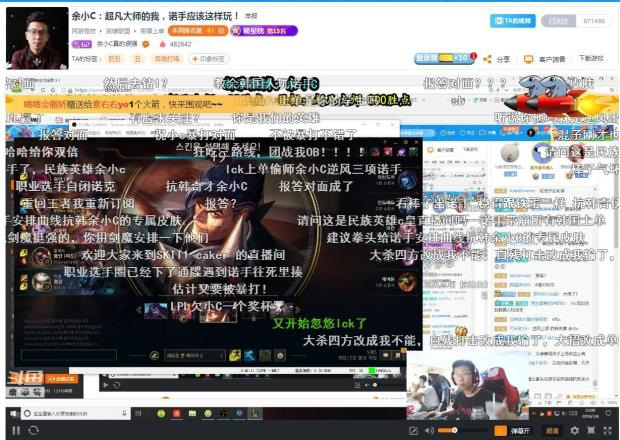Open the Windows Start button in stream
Screen dimensions: 620x440
13,414
